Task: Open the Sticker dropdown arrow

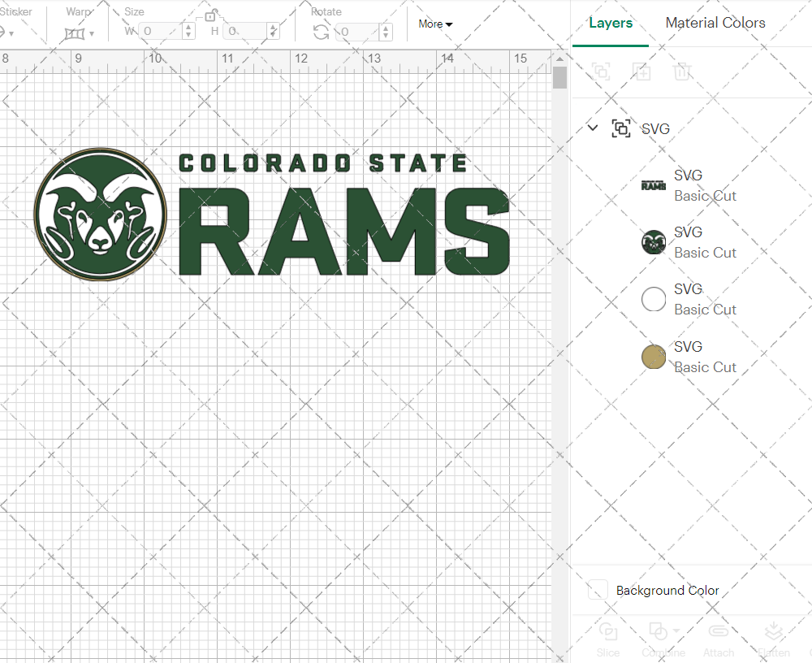Action: [x=11, y=33]
